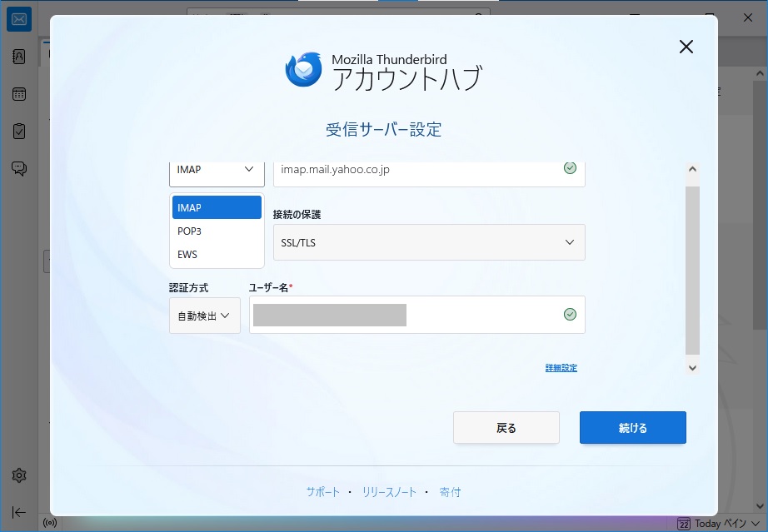Open the 詳細設定 link
Screen dimensions: 768x532
[x=561, y=368]
